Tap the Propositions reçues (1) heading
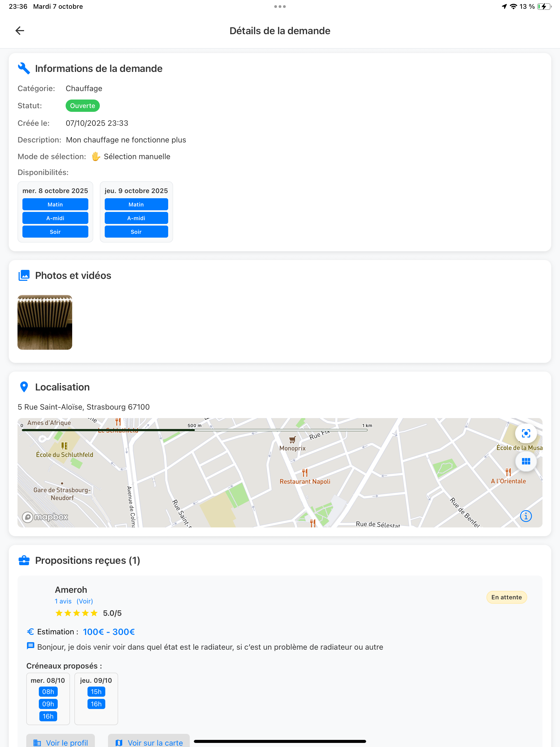Viewport: 560px width, 747px height. [87, 561]
